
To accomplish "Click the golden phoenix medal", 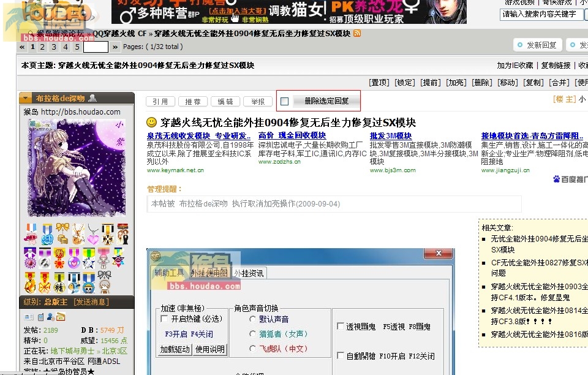I will 30,282.
